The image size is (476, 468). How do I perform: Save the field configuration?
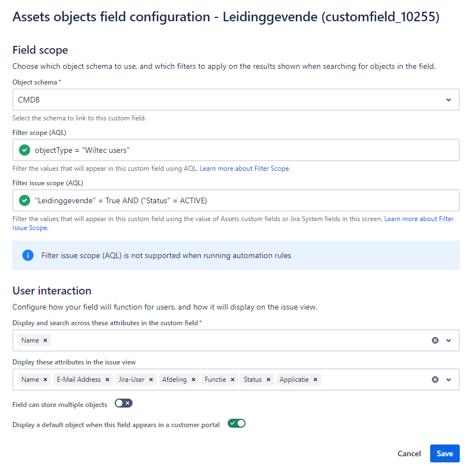(x=444, y=453)
